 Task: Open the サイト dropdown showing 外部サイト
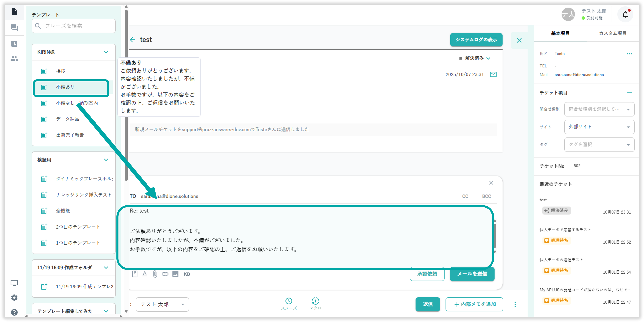click(x=599, y=127)
